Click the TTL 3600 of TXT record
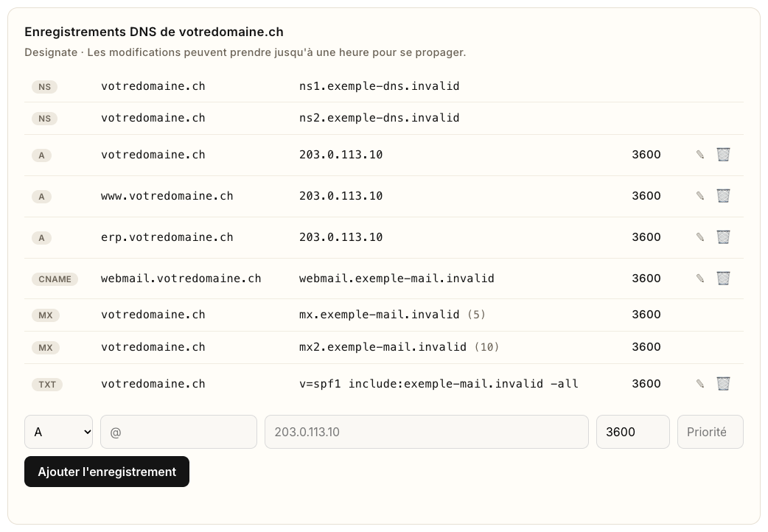 pos(646,384)
